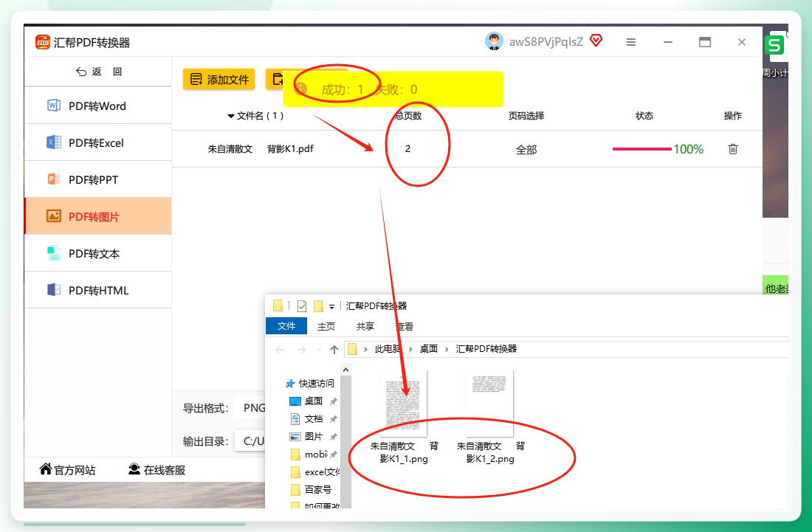
Task: Click the 汇帮PDF转换器 app logo
Action: pos(43,42)
